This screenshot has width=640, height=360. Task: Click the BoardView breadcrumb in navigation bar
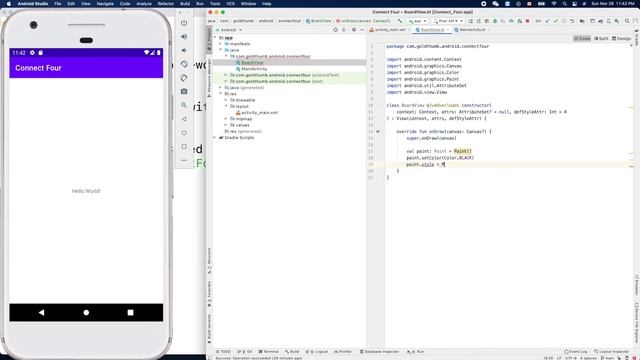pyautogui.click(x=319, y=21)
